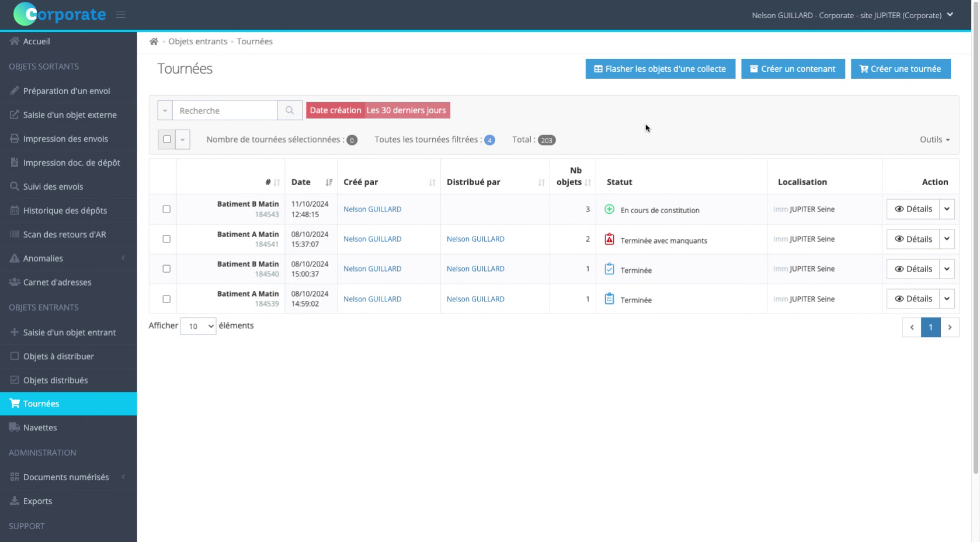Open search filter dropdown arrow
The width and height of the screenshot is (980, 542).
point(165,110)
